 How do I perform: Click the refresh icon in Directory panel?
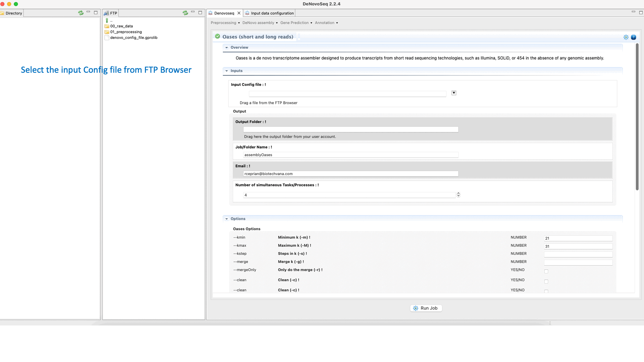pos(81,13)
